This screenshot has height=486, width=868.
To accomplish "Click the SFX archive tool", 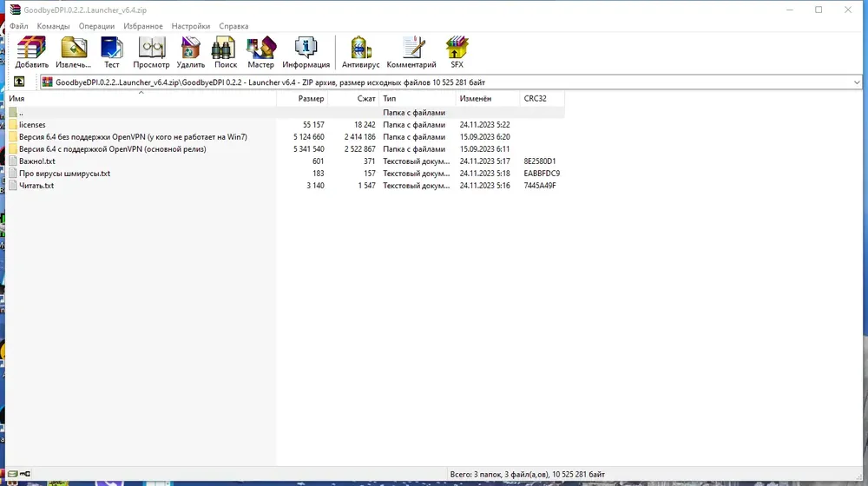I will [457, 52].
